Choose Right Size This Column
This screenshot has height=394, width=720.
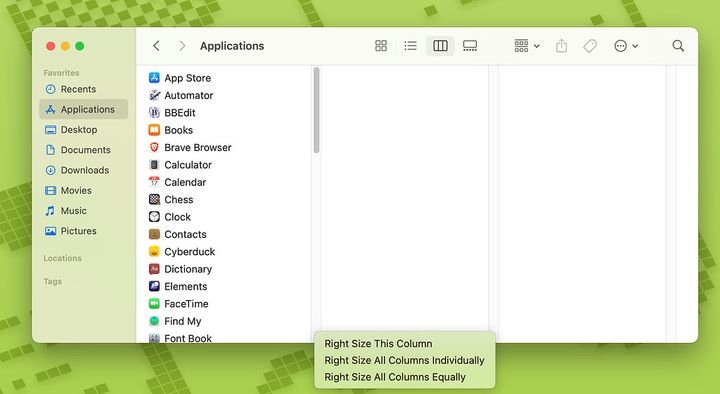click(378, 343)
